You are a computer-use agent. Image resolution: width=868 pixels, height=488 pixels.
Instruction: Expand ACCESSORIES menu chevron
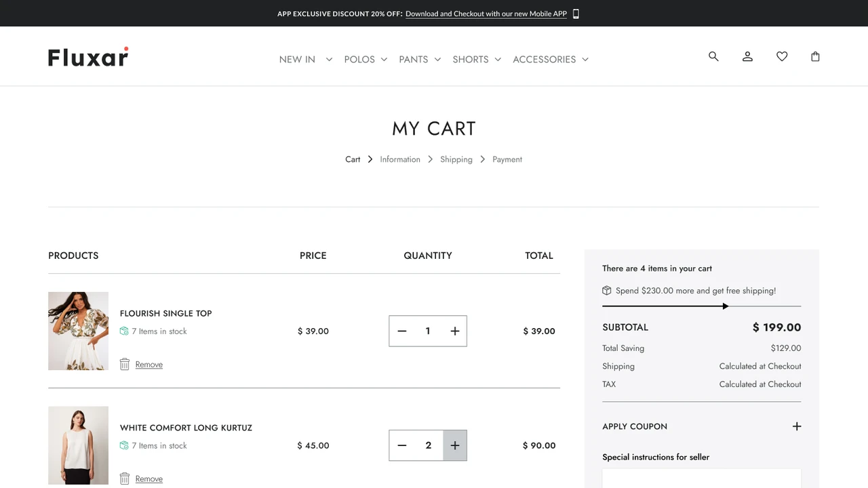coord(585,59)
